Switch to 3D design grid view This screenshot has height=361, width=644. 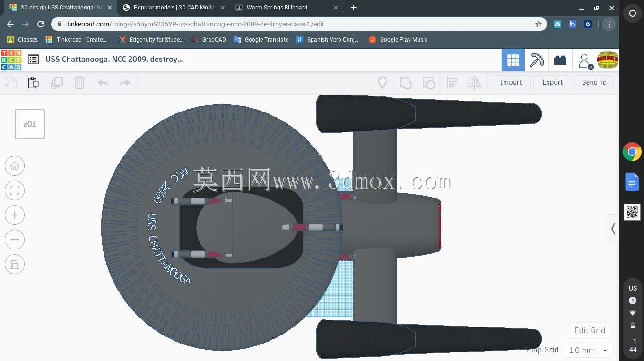coord(513,60)
